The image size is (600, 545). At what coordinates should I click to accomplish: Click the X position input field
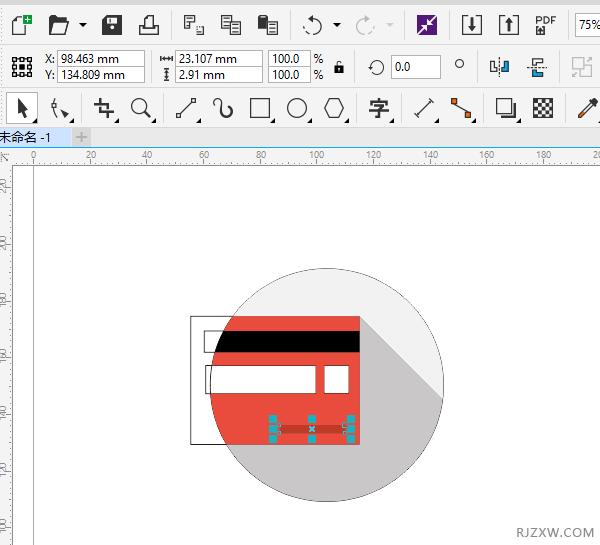100,59
